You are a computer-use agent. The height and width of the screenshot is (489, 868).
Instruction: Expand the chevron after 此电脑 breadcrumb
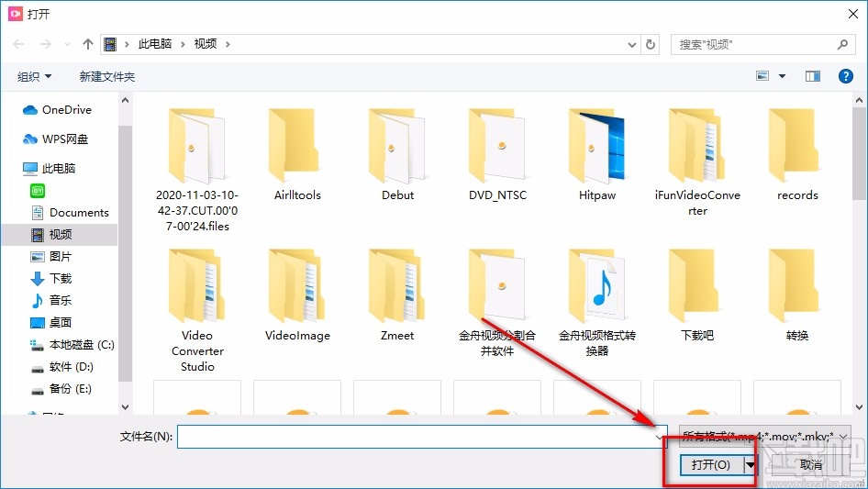click(183, 44)
